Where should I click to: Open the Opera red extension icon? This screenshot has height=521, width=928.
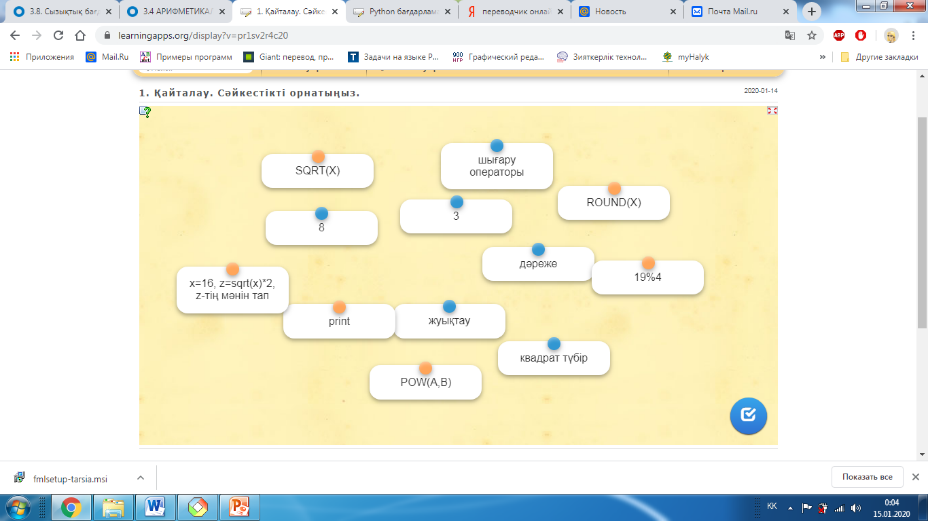pos(861,36)
